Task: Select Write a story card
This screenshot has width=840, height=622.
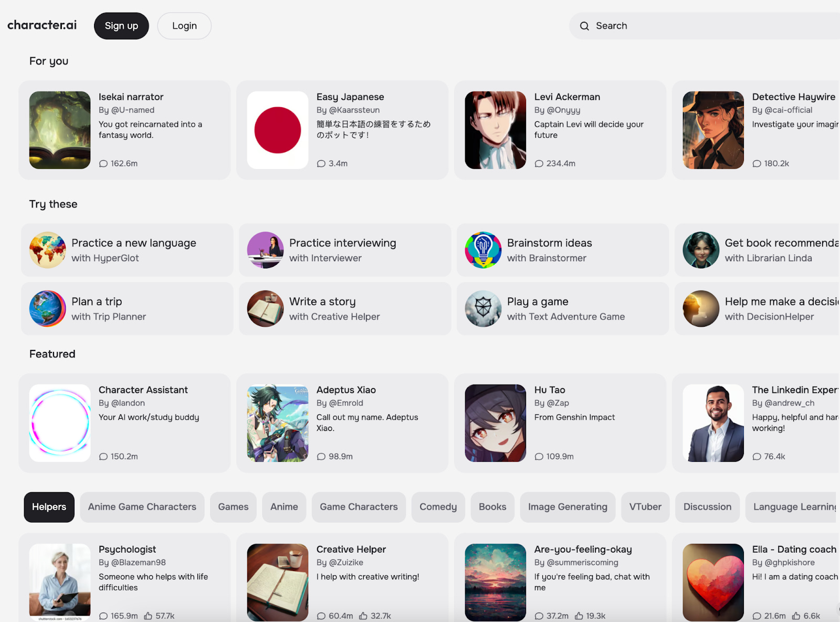Action: pos(345,309)
